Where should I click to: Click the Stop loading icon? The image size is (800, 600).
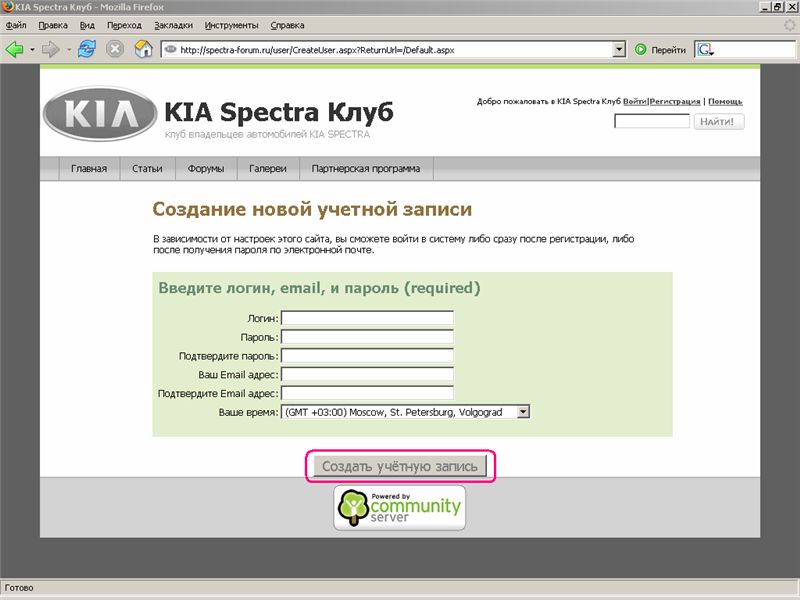click(x=115, y=48)
